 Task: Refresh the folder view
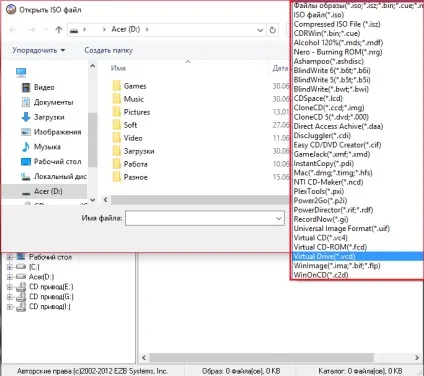tap(273, 30)
